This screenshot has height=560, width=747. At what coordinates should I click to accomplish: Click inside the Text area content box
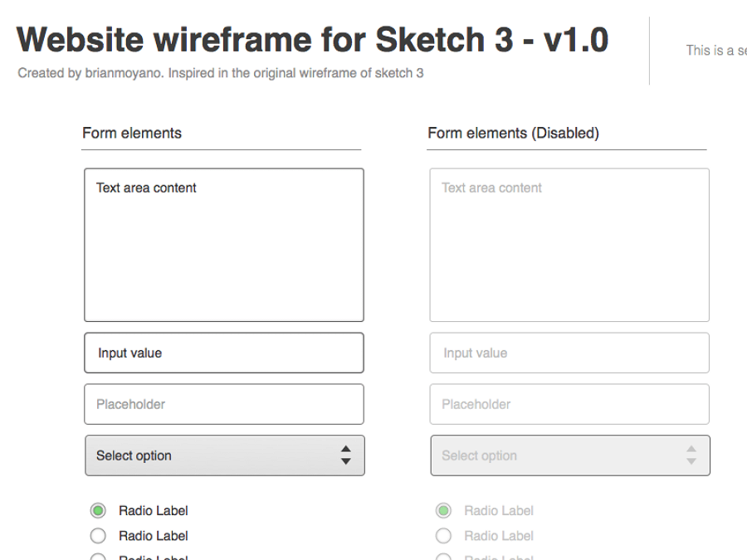point(224,243)
